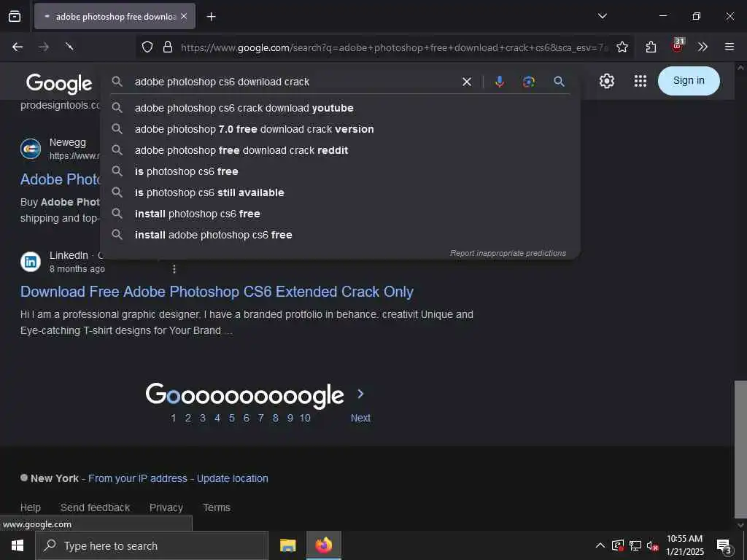Open Help footer link
Image resolution: width=747 pixels, height=560 pixels.
(31, 507)
